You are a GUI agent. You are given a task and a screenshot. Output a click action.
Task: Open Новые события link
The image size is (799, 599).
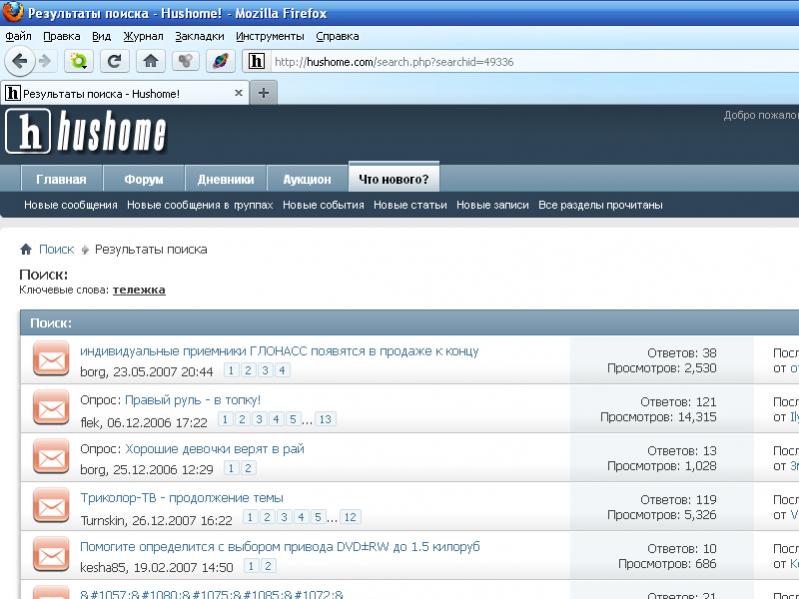(x=323, y=205)
